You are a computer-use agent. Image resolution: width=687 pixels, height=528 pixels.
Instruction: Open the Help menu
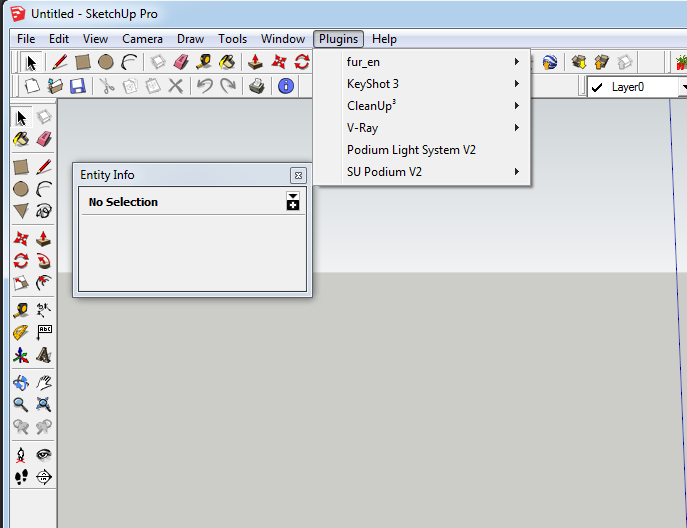coord(384,39)
